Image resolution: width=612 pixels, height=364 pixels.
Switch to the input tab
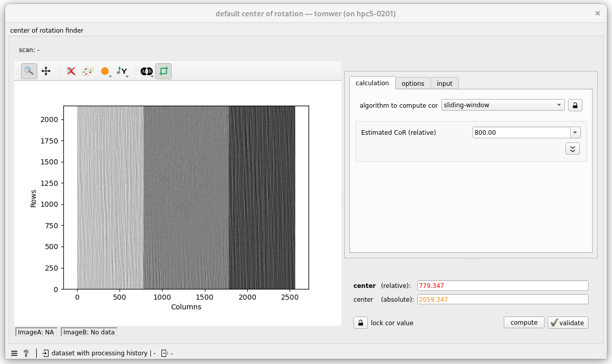[x=444, y=83]
